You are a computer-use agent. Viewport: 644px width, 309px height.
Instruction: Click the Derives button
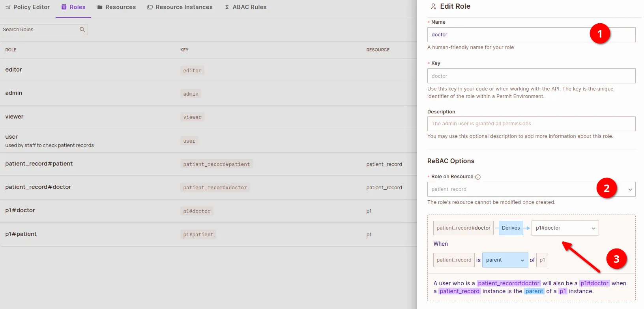pos(511,228)
